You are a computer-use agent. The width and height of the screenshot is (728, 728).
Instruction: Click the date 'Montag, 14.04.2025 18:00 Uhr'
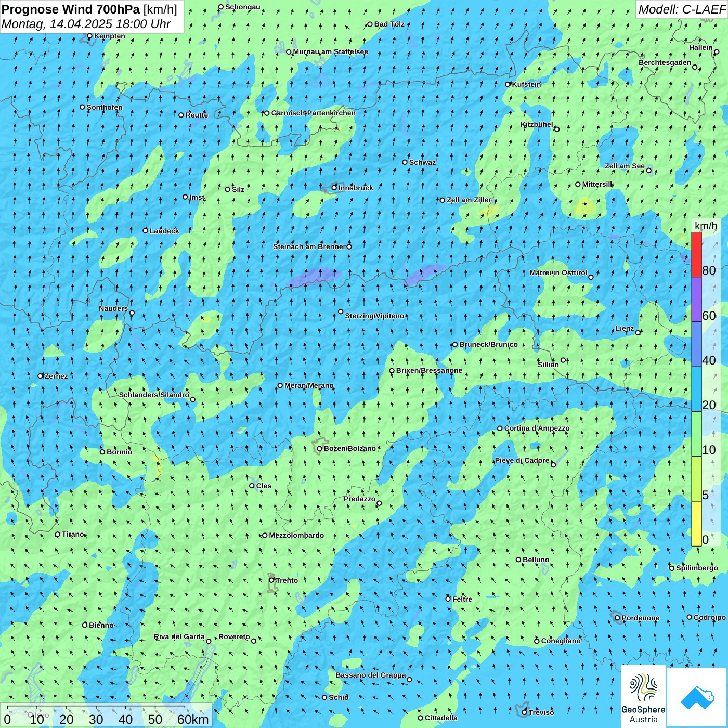[86, 24]
